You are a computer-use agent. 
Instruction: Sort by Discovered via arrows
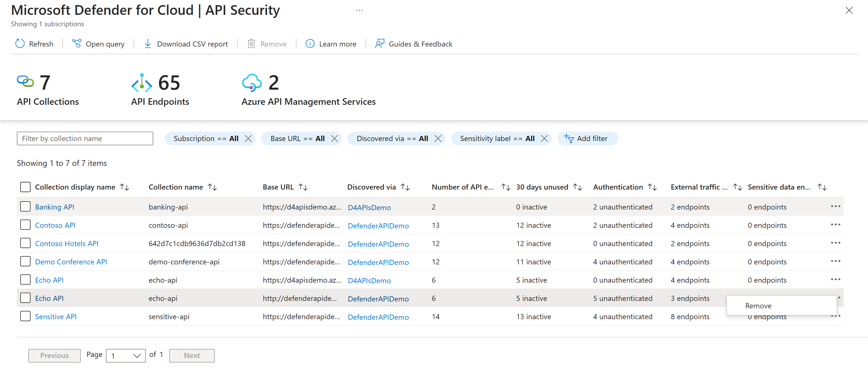click(x=405, y=187)
